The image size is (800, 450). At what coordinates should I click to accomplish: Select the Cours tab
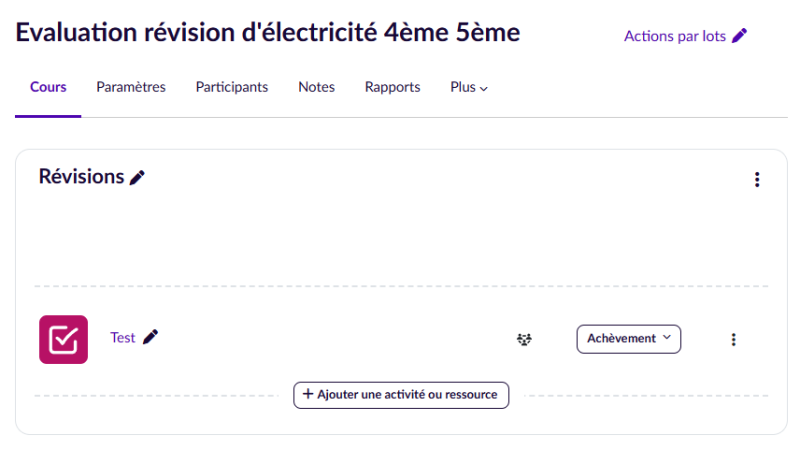48,87
